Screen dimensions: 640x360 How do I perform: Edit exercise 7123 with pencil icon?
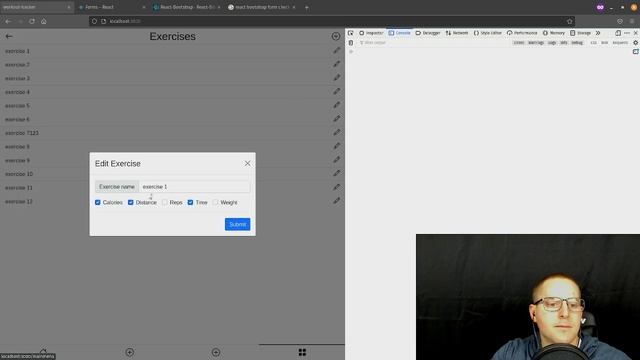336,132
